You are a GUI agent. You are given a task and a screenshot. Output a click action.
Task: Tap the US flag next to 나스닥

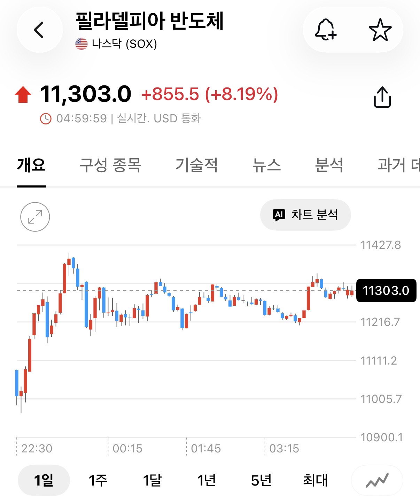tap(81, 44)
